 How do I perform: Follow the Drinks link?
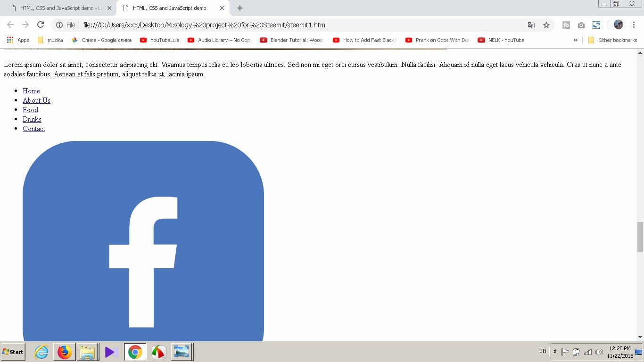(32, 119)
